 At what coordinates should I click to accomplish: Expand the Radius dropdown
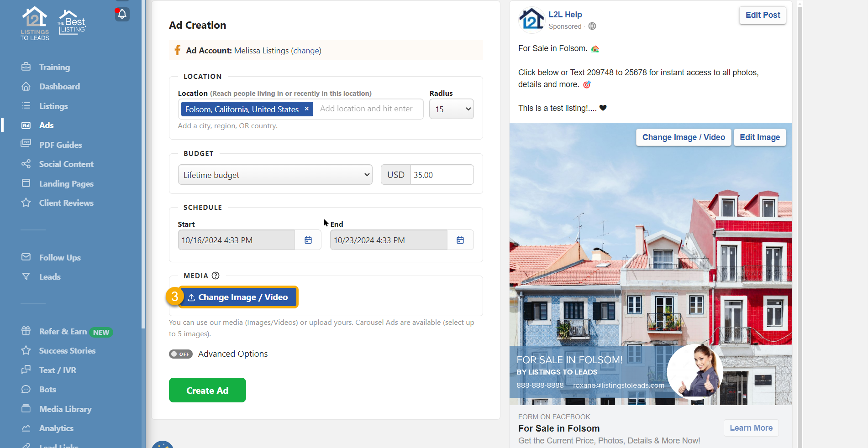pos(451,109)
